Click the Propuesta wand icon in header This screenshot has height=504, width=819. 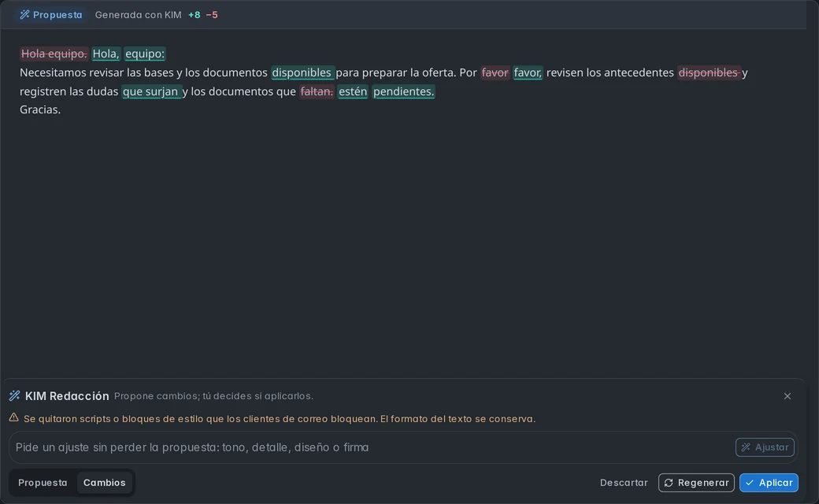[x=24, y=15]
